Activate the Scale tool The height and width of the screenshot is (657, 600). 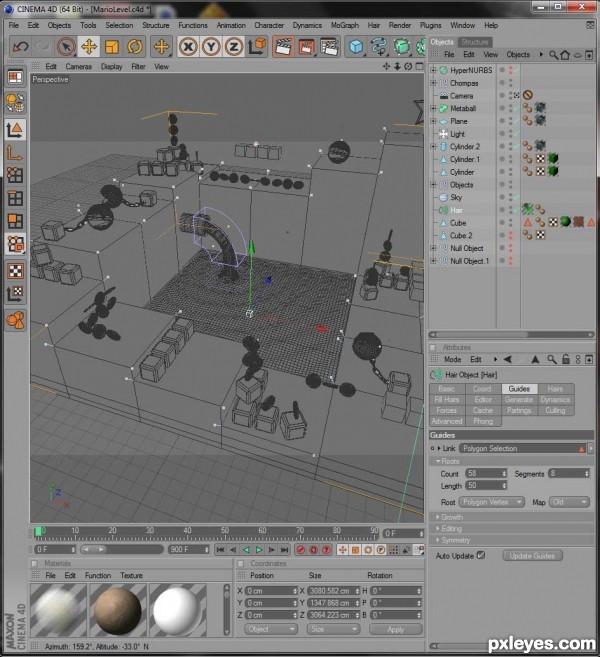pos(111,47)
